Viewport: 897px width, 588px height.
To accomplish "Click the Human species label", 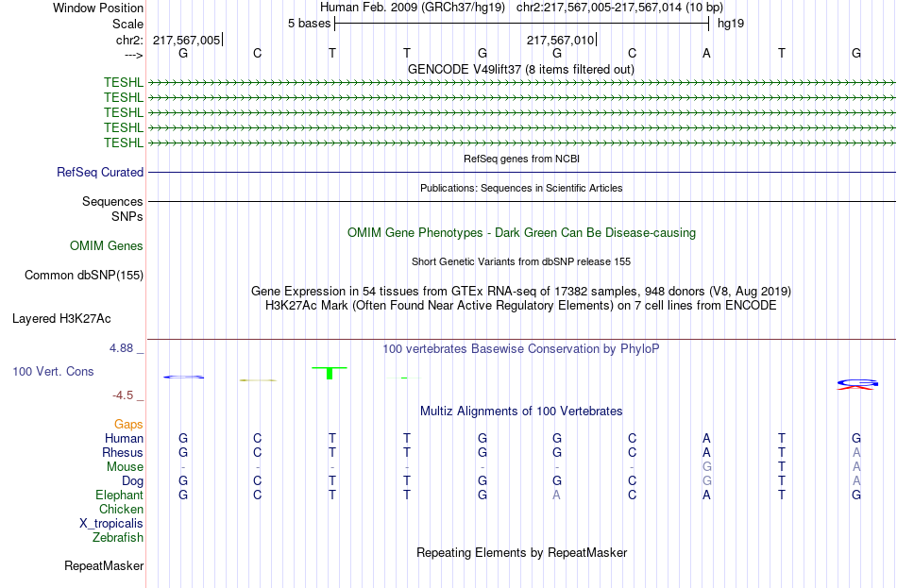I will pos(124,439).
